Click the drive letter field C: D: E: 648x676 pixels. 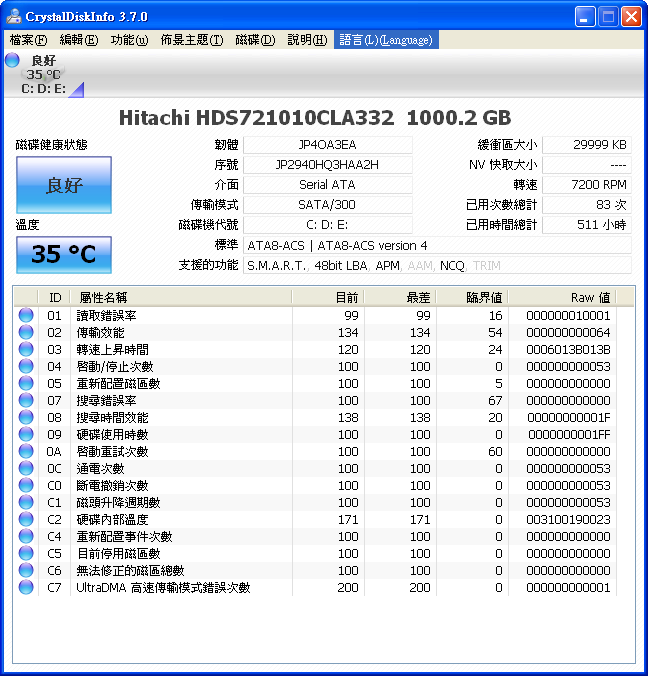point(328,225)
